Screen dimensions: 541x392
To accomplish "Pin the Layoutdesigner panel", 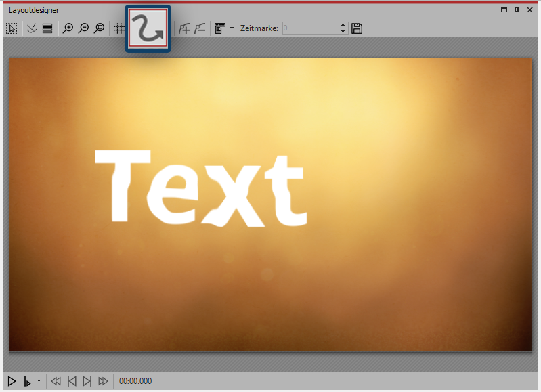I will click(517, 10).
